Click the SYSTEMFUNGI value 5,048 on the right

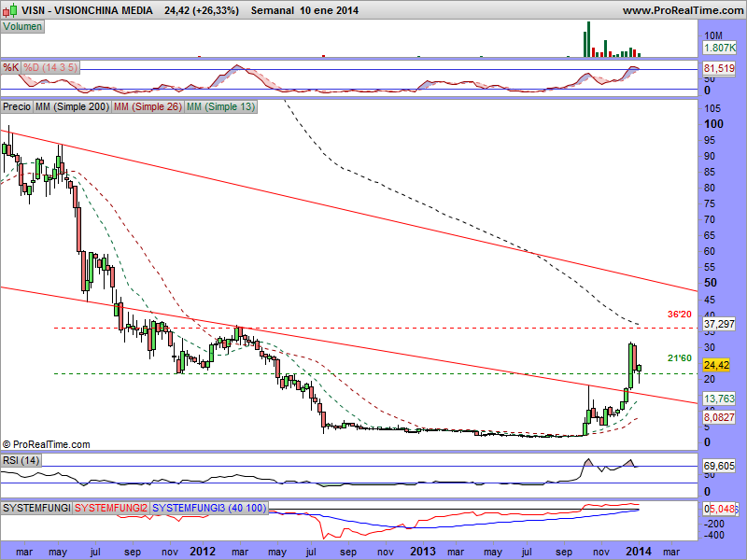point(722,509)
